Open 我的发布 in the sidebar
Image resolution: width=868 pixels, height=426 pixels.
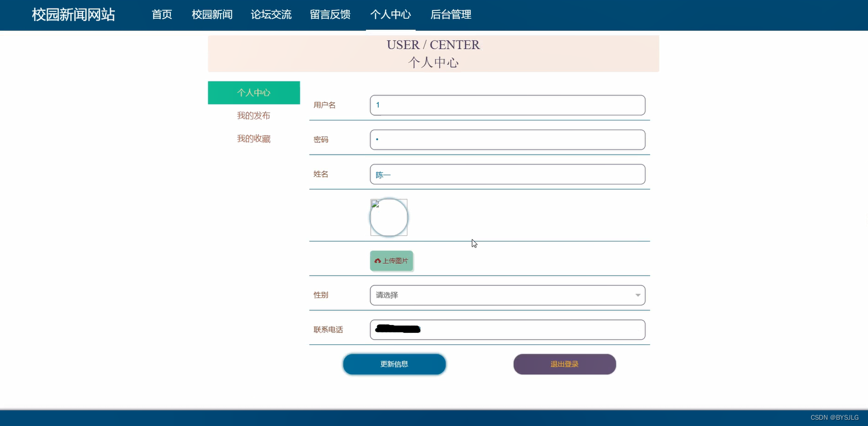(254, 116)
